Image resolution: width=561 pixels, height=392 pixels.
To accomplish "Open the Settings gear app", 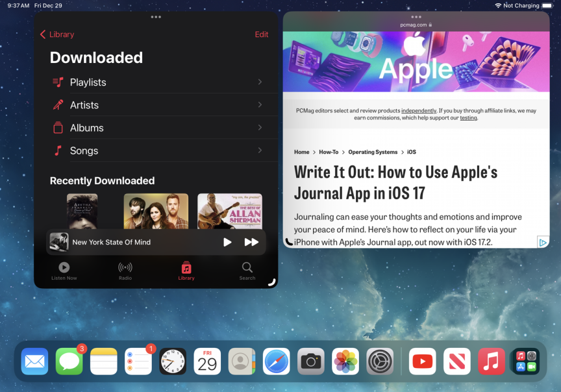I will click(x=380, y=361).
